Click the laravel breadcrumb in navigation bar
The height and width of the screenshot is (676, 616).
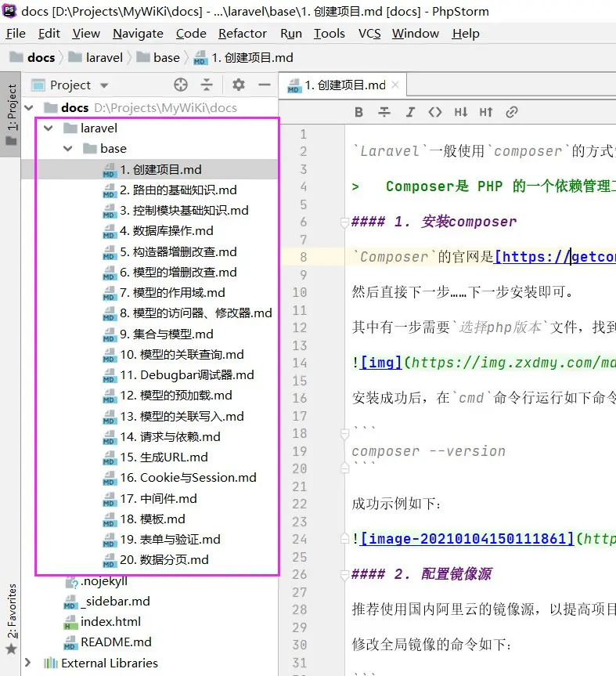[x=95, y=57]
